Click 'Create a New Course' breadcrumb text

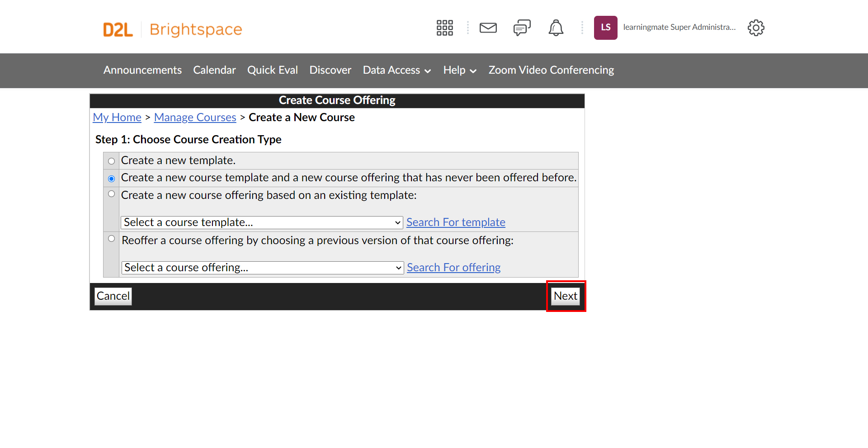pyautogui.click(x=302, y=118)
